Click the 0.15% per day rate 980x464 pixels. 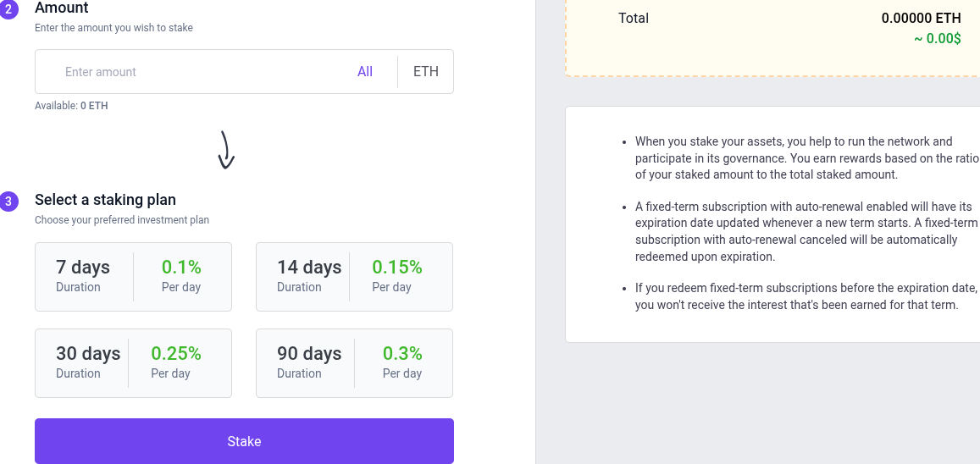tap(397, 268)
